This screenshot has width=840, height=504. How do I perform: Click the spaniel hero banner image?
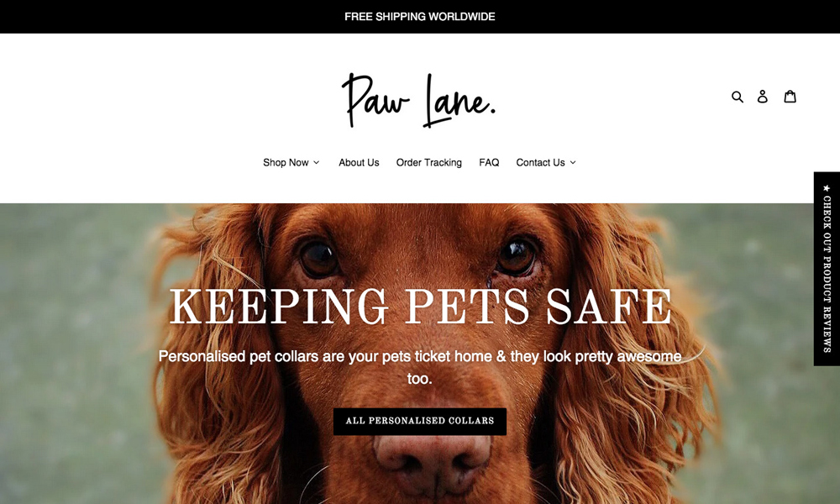tap(420, 354)
